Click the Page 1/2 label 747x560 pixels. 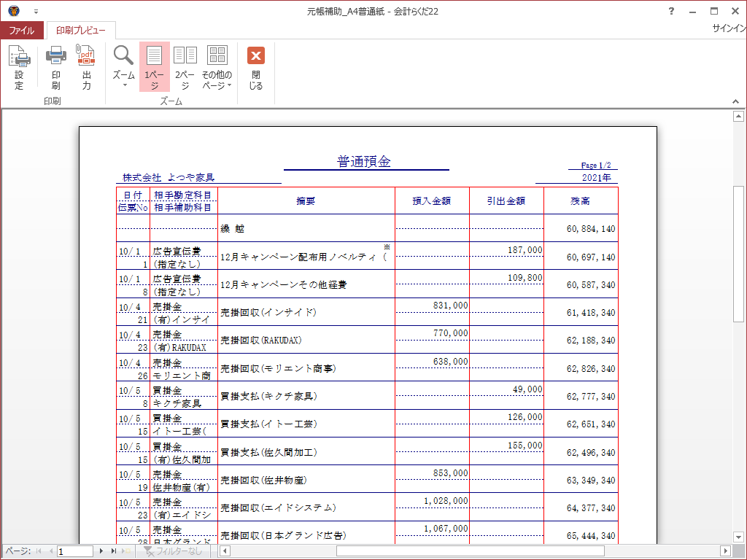596,166
